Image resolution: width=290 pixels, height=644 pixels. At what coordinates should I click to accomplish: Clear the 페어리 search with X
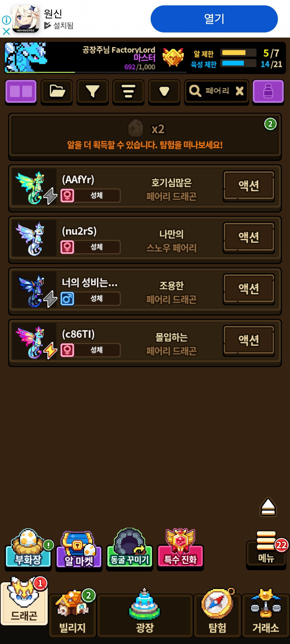click(x=240, y=91)
